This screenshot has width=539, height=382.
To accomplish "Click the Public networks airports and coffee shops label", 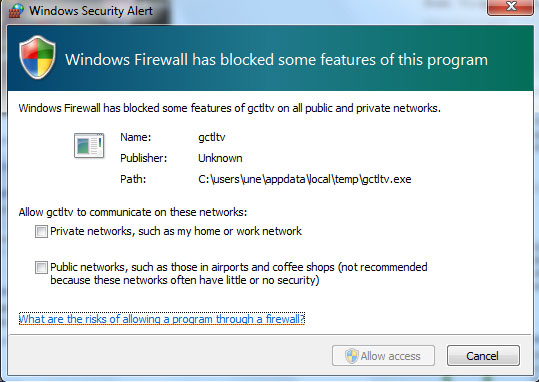I will [x=239, y=273].
